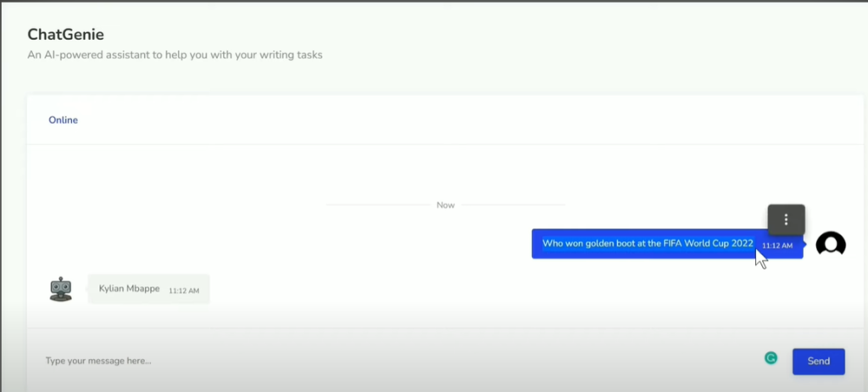Click the user profile avatar
The width and height of the screenshot is (868, 392).
click(x=831, y=244)
